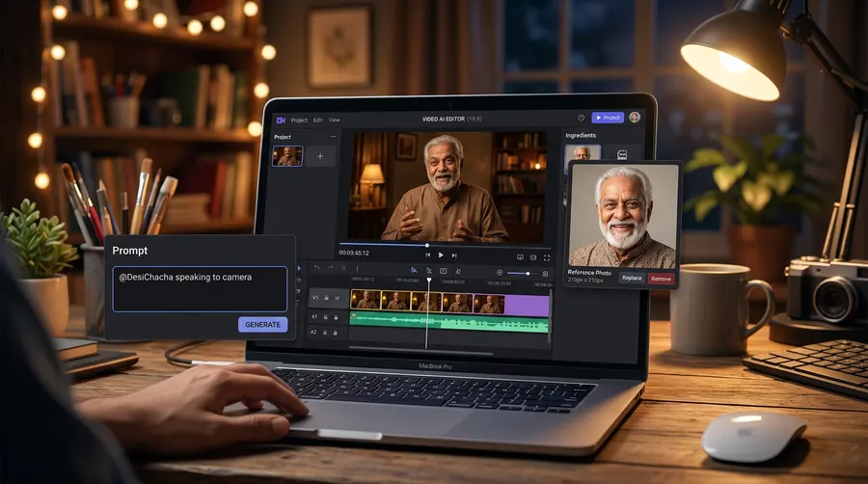Open the Project menu
868x484 pixels.
[299, 120]
